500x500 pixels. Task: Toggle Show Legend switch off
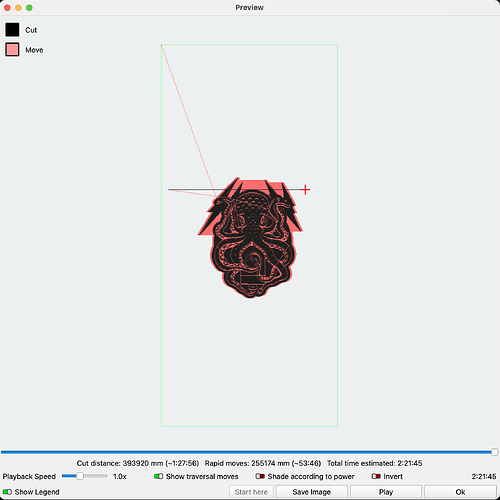(7, 492)
